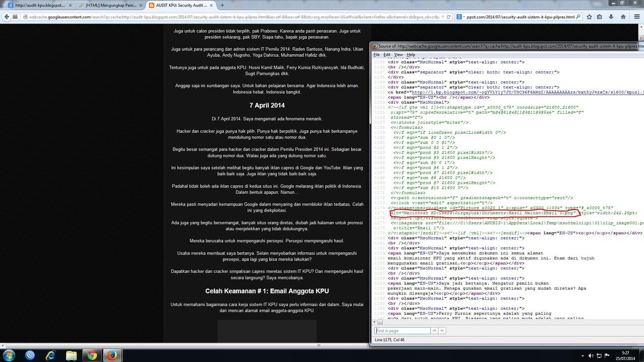Viewport: 644px width, 362px height.
Task: Click the blue round app icon on taskbar
Action: (x=30, y=355)
